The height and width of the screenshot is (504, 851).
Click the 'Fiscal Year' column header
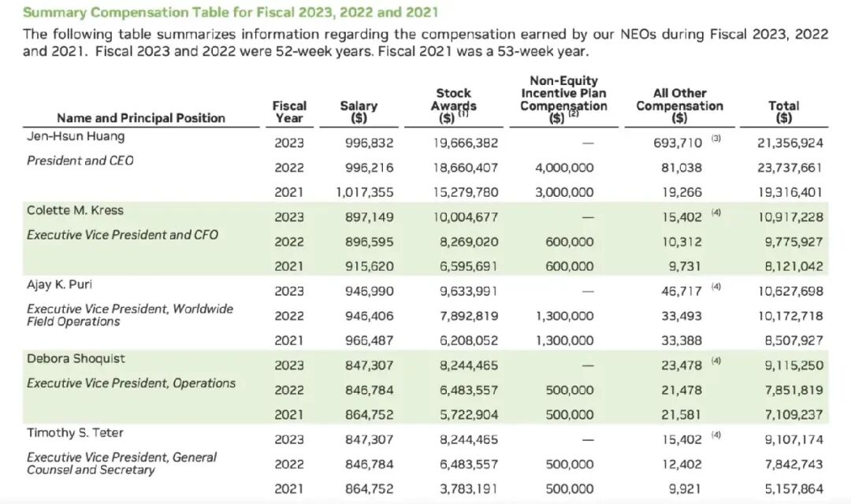[289, 112]
